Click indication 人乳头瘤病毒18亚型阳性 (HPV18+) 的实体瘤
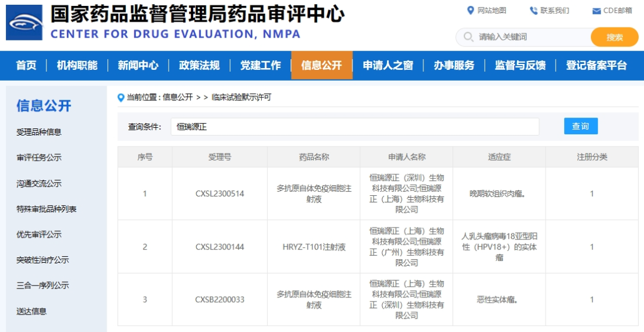 pyautogui.click(x=499, y=247)
